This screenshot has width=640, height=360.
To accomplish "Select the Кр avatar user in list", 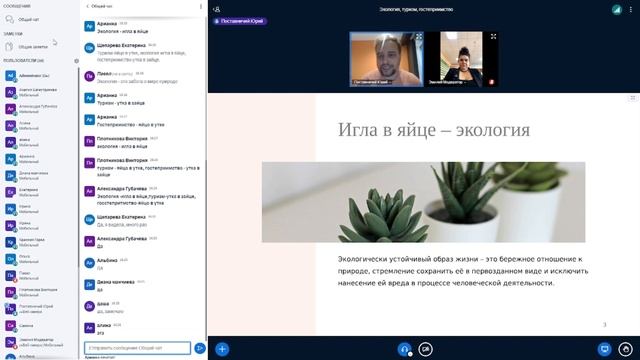I will click(x=40, y=242).
